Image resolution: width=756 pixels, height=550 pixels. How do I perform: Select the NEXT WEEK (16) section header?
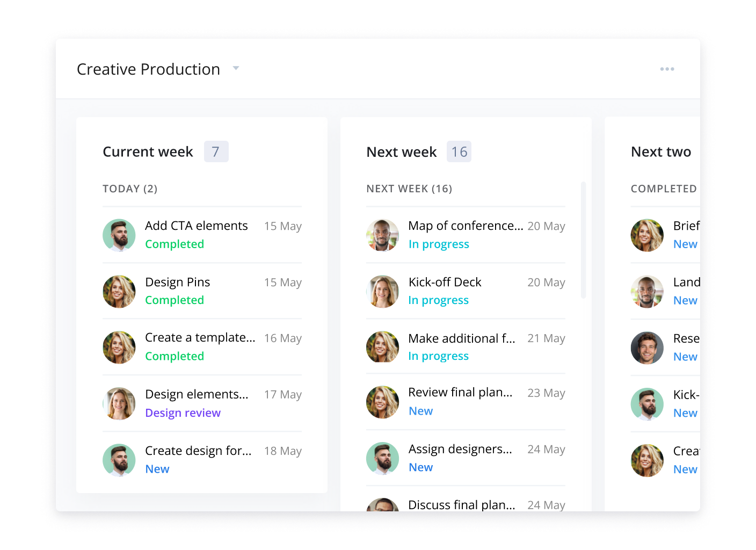[409, 189]
